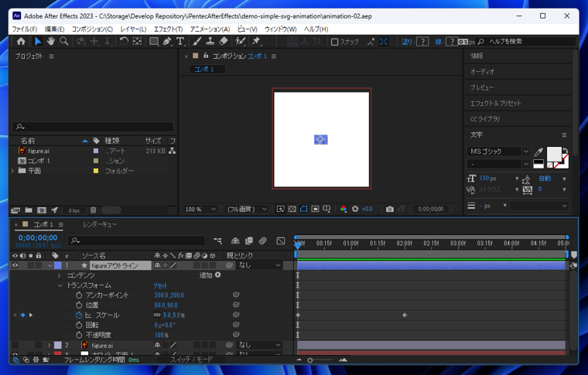Expand layer 2 figure.ai properties

[x=49, y=345]
